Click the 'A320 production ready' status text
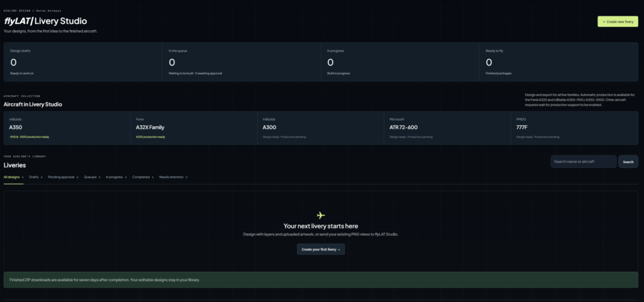This screenshot has height=302, width=644. pos(150,137)
